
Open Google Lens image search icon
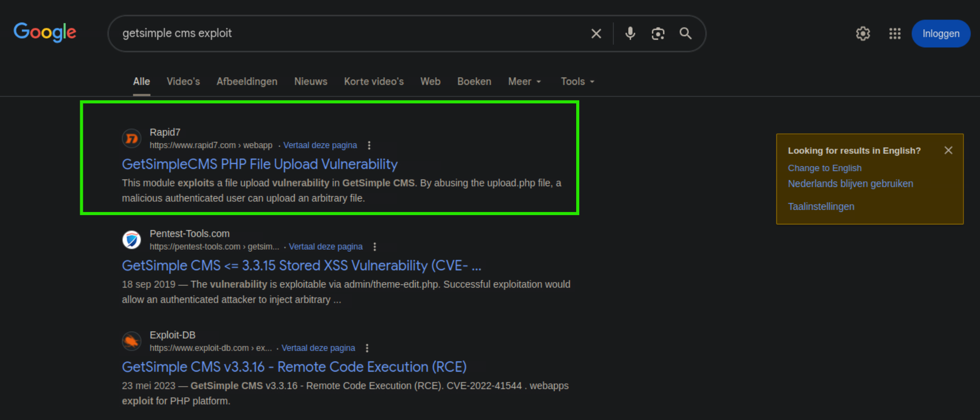pos(658,33)
